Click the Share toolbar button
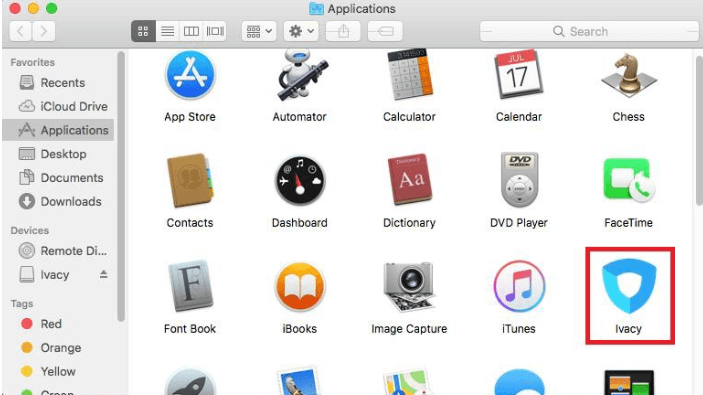Viewport: 703px width, 395px height. pyautogui.click(x=343, y=31)
